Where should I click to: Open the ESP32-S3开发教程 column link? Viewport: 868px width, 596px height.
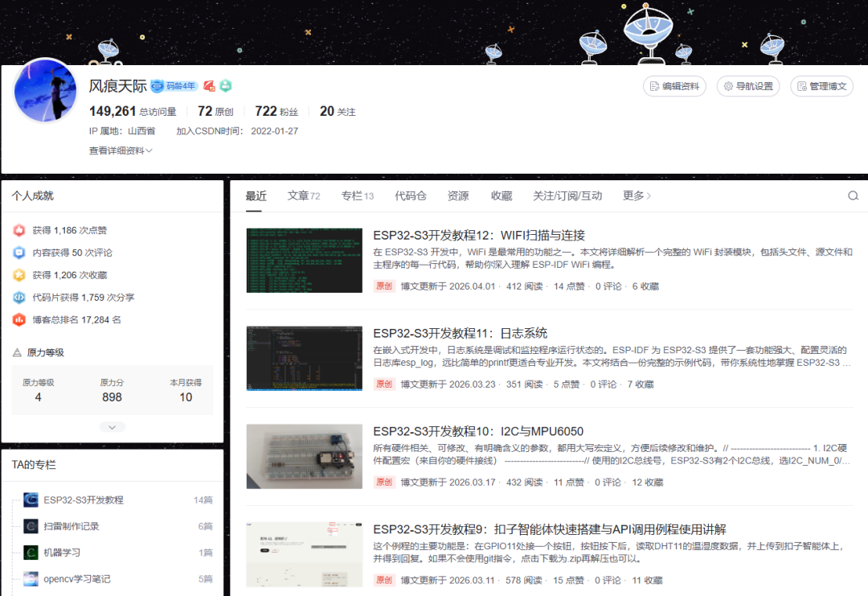pyautogui.click(x=84, y=499)
